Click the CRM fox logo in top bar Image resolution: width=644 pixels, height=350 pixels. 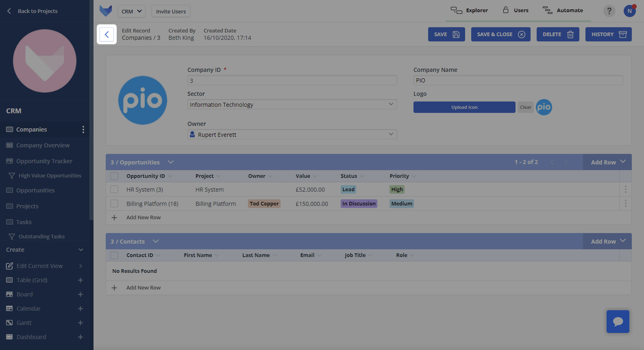pyautogui.click(x=106, y=11)
